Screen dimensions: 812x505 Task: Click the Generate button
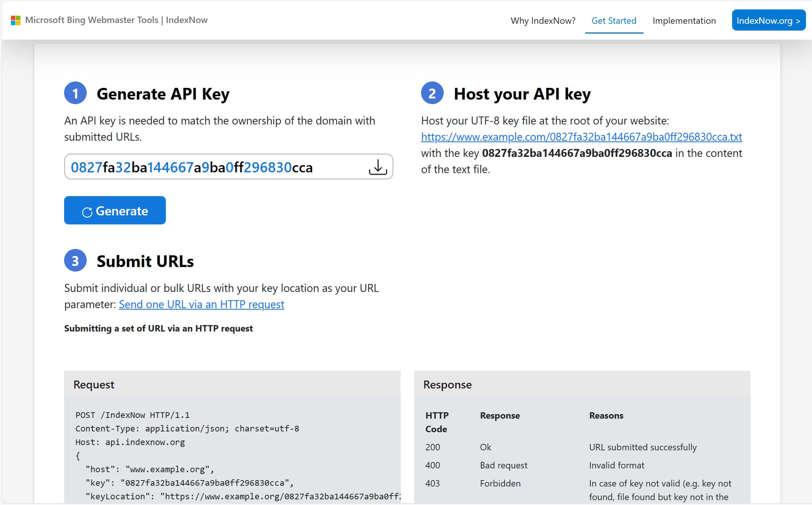pos(115,210)
